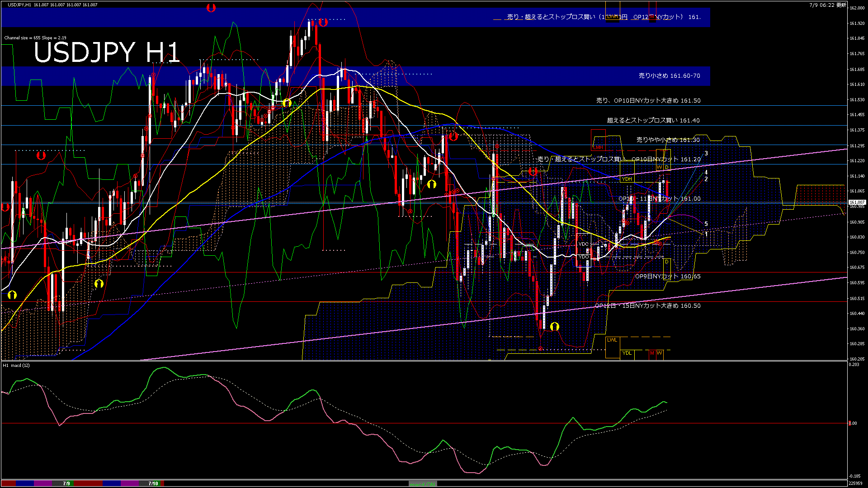The image size is (868, 488).
Task: Click yellow arrow marker below 160.36 low
Action: click(555, 326)
